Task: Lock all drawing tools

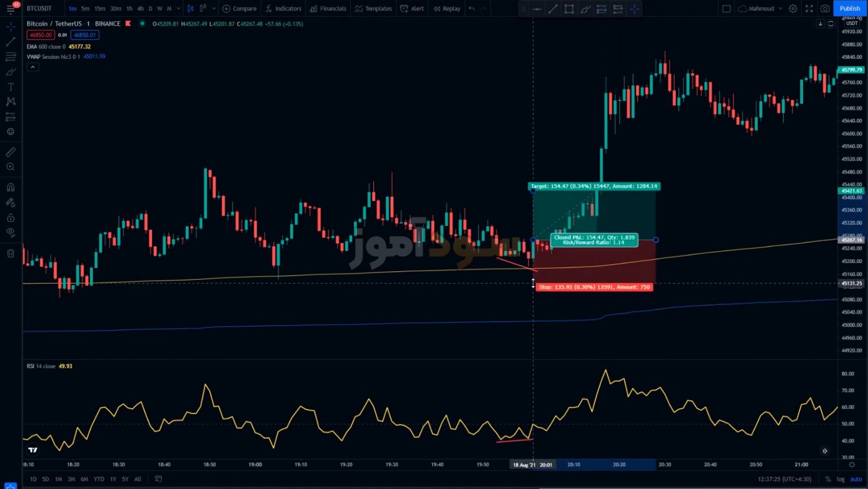Action: 11,218
